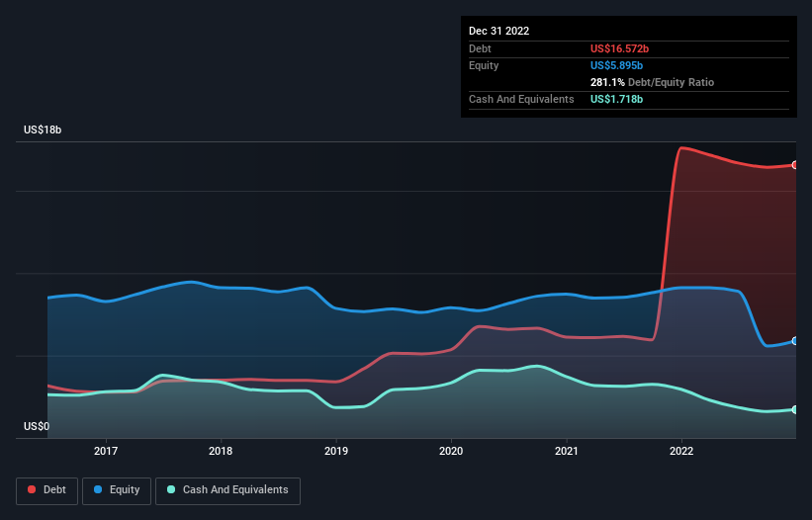This screenshot has width=812, height=520.
Task: Click the US$18b y-axis label
Action: 43,130
